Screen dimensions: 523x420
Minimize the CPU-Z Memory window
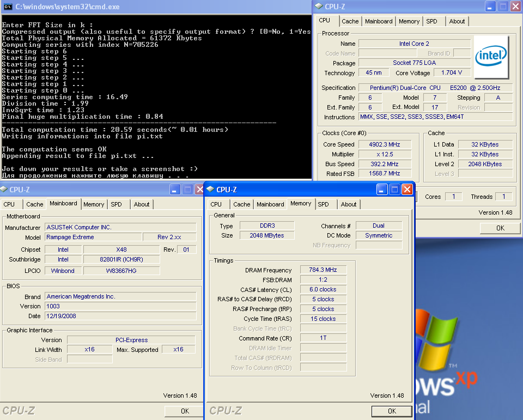[381, 190]
